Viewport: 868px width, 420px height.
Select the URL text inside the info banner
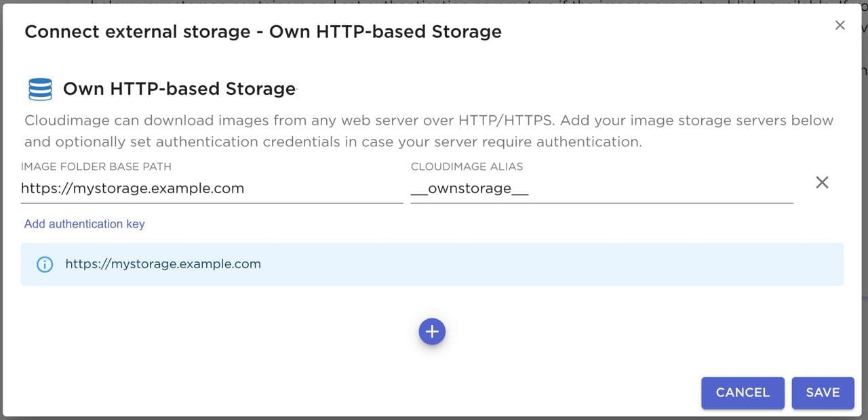click(163, 264)
